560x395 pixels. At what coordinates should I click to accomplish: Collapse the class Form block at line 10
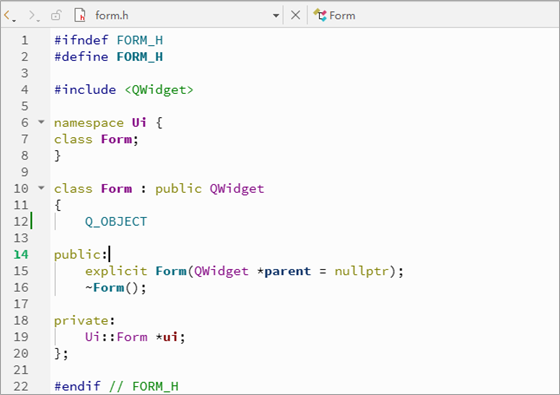[41, 188]
